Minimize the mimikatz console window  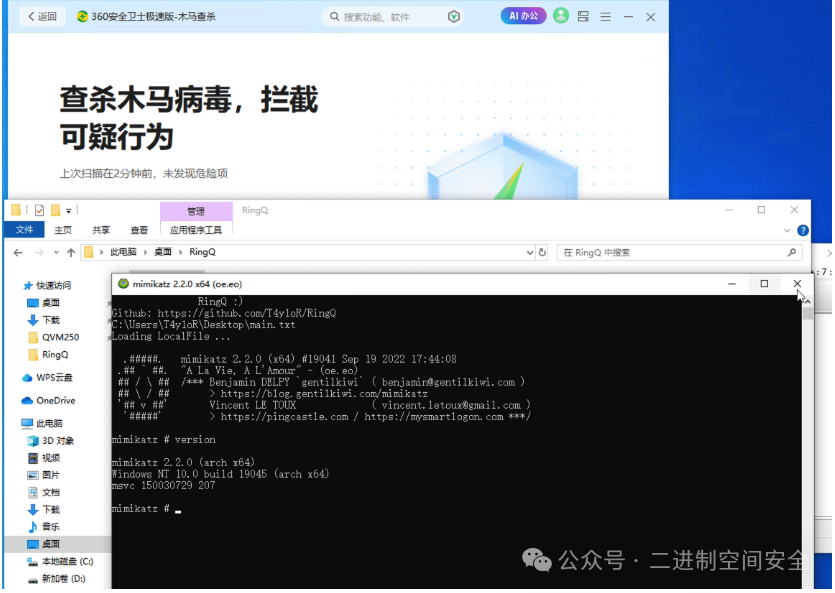click(732, 284)
